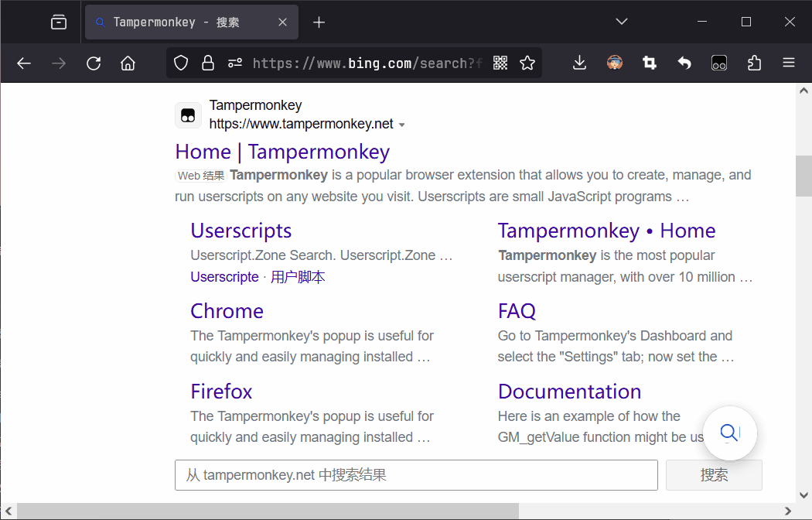Open the Userscripts sublink
The height and width of the screenshot is (520, 812).
coord(241,231)
